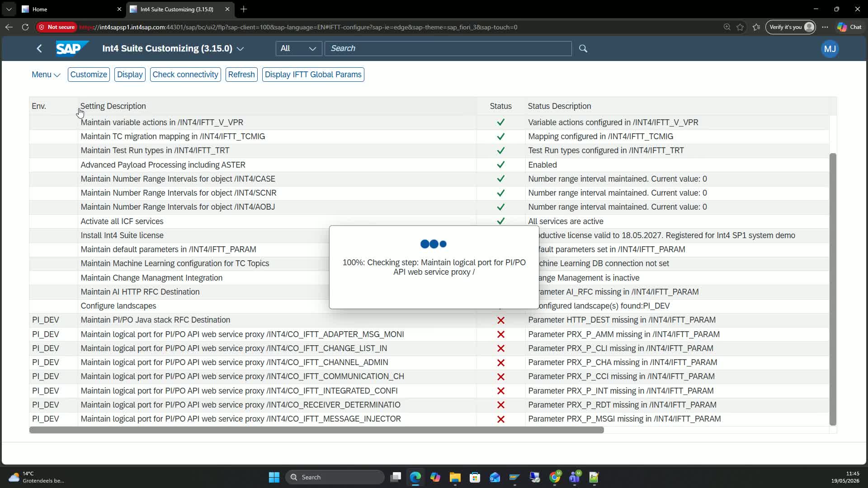Open browser zoom magnifier icon in address bar
The height and width of the screenshot is (488, 868).
coord(727,27)
